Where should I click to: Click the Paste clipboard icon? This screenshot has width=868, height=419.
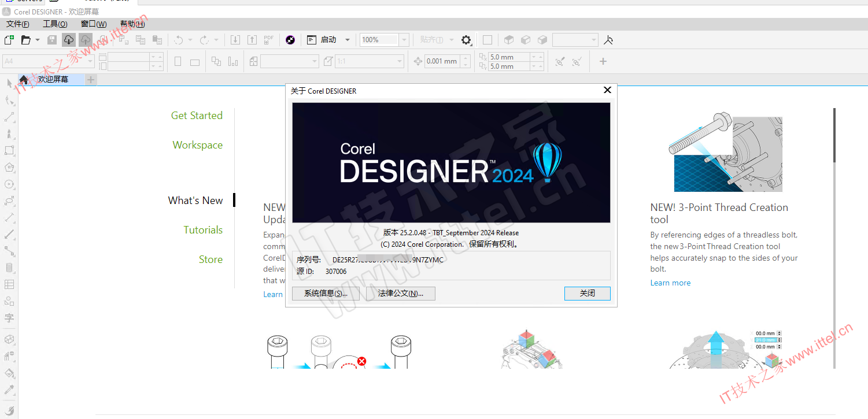[x=157, y=40]
